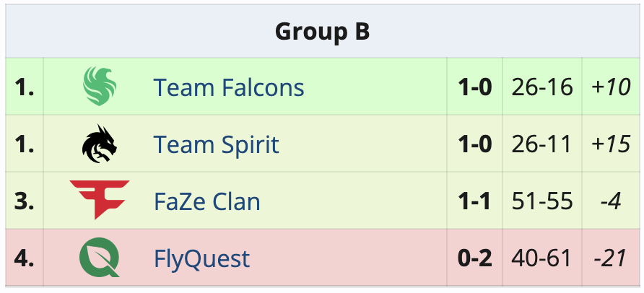This screenshot has width=644, height=293.
Task: Click the FlyQuest green leaf logo
Action: [100, 258]
